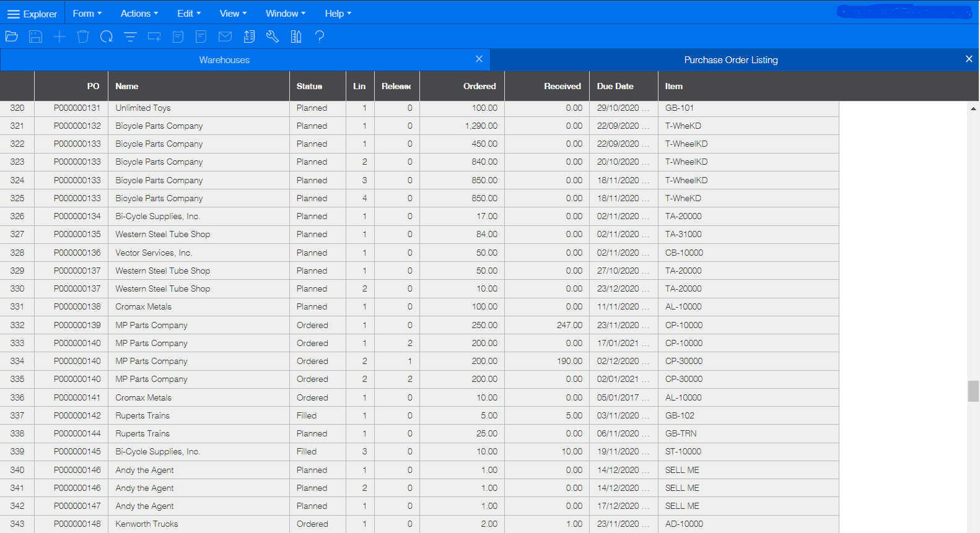Click the question mark help icon
Image resolution: width=980 pixels, height=533 pixels.
[x=320, y=37]
